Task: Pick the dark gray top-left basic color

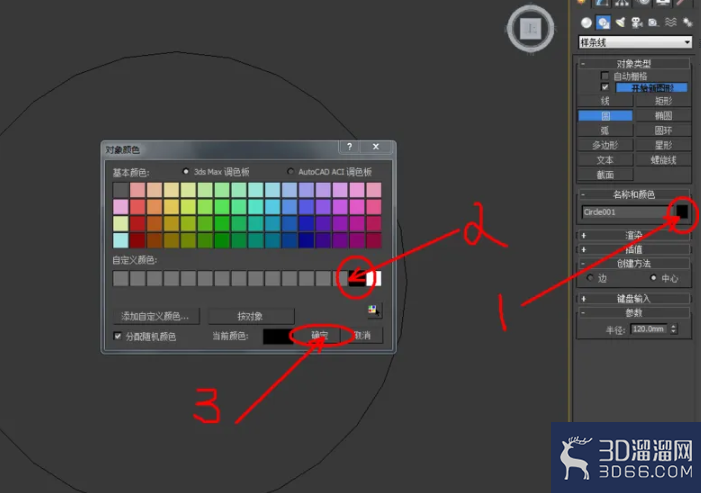Action: [121, 190]
